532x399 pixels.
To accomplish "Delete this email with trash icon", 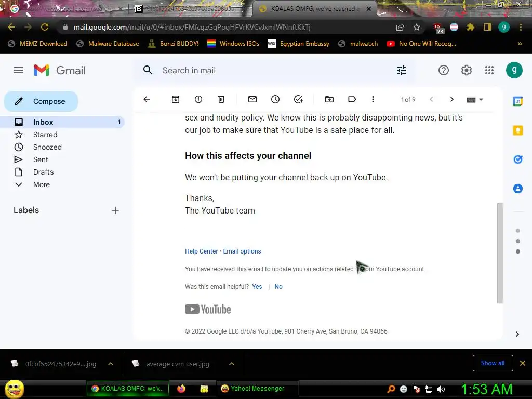I will pos(221,99).
